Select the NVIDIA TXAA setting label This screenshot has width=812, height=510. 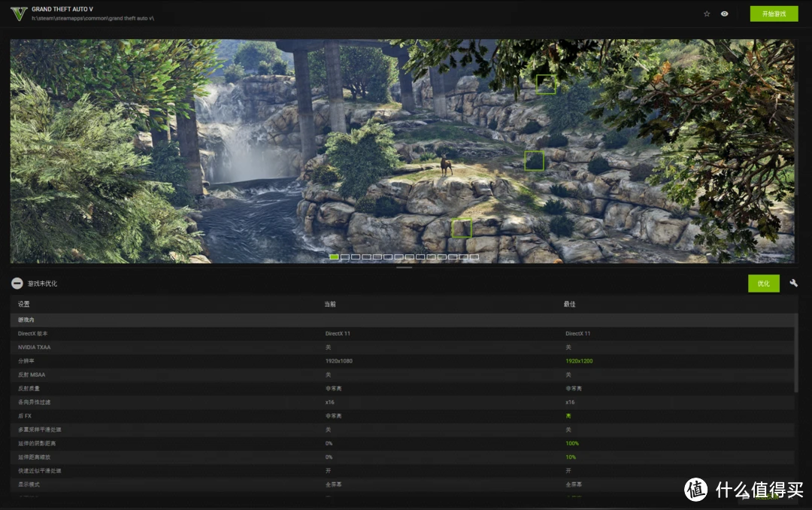pos(34,348)
